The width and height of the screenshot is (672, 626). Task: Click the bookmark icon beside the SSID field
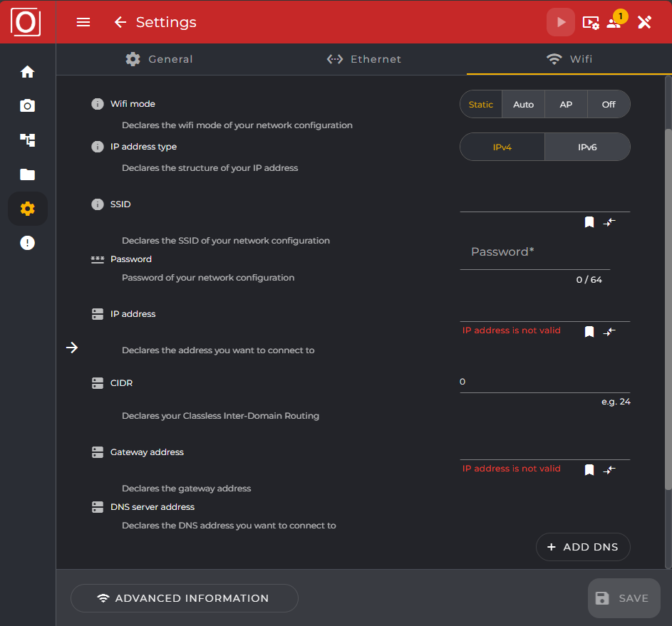click(x=589, y=221)
